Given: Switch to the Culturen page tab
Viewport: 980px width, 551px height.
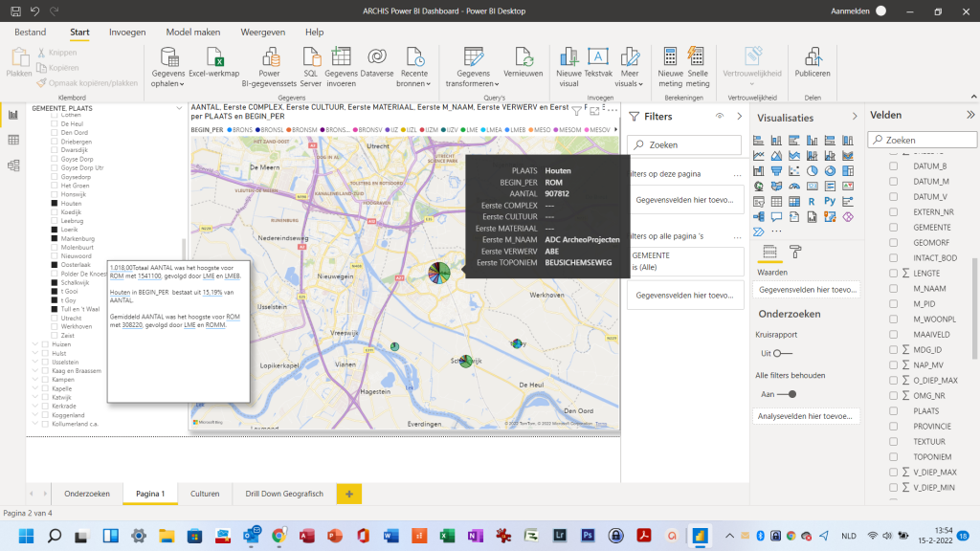Looking at the screenshot, I should pos(205,494).
